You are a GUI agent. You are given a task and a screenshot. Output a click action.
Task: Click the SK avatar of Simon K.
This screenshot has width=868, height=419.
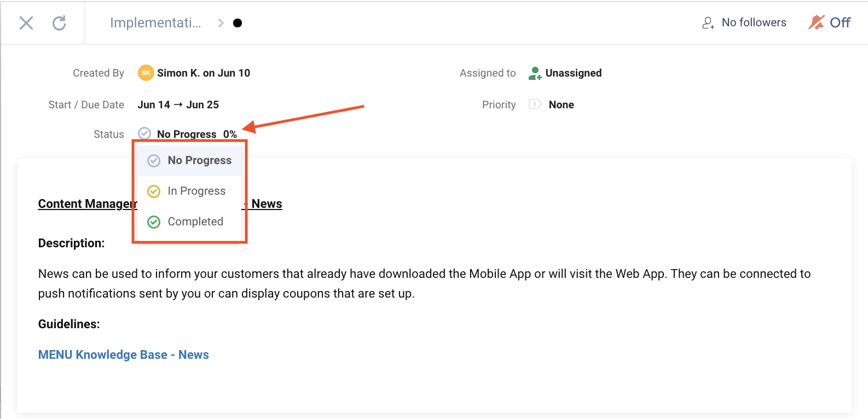[x=146, y=73]
